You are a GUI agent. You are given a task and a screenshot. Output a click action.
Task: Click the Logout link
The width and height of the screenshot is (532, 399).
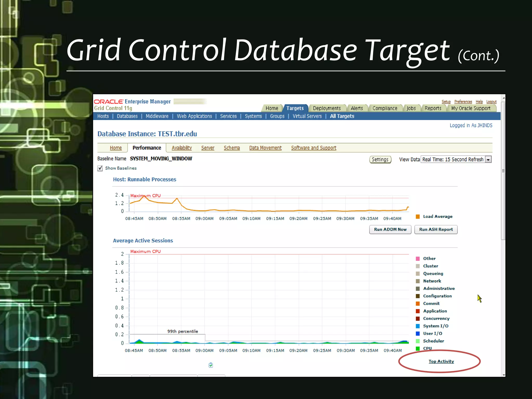(x=491, y=102)
